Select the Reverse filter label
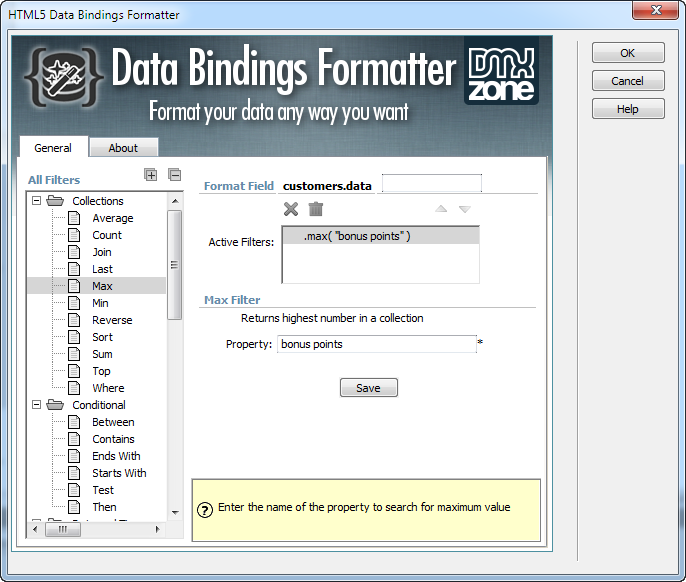The height and width of the screenshot is (582, 686). (112, 320)
